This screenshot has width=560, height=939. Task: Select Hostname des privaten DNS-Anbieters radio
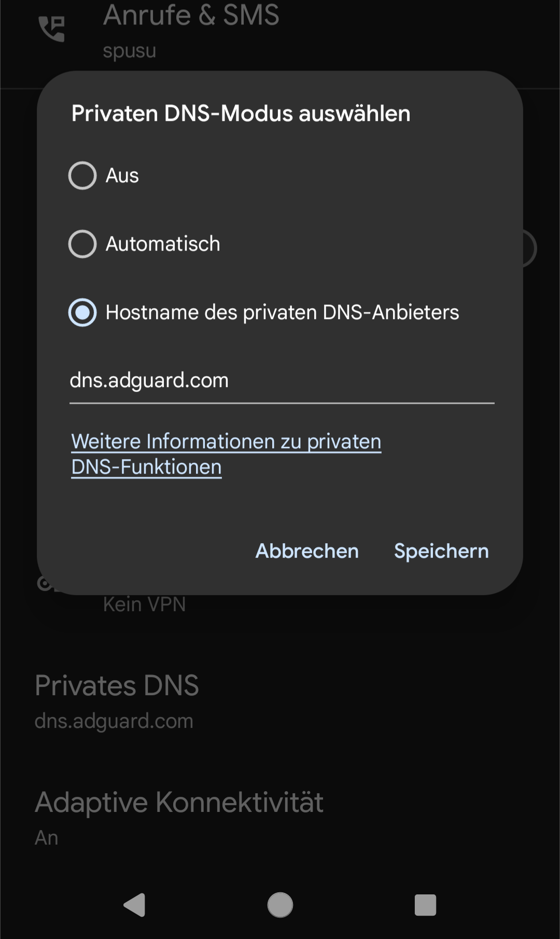[x=82, y=312]
